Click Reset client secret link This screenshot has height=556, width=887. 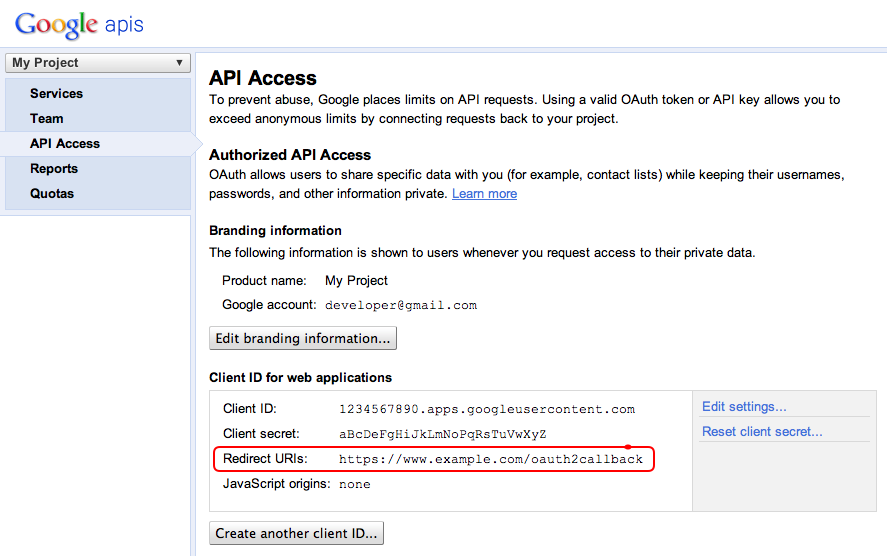762,432
